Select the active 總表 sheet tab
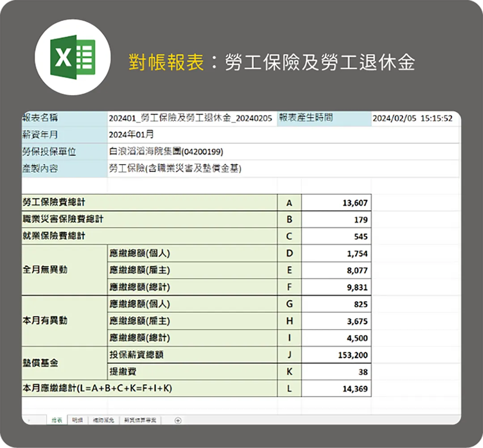 point(57,420)
